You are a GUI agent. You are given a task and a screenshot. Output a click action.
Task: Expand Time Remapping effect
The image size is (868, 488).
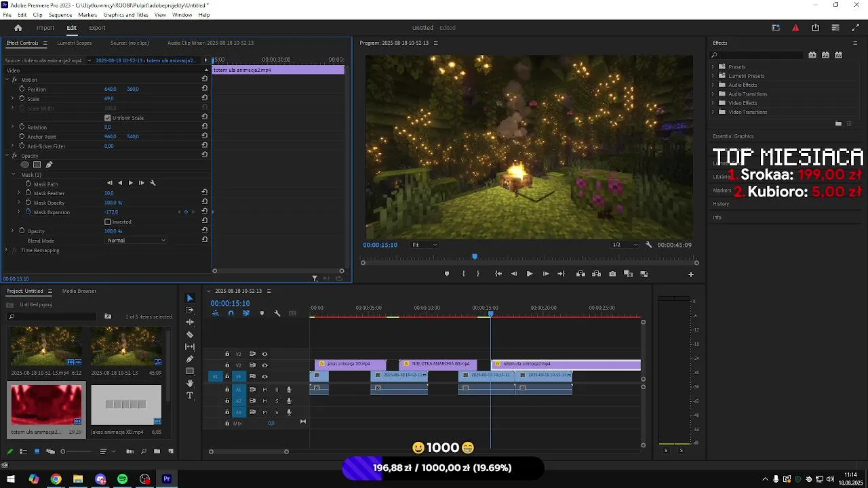click(6, 250)
